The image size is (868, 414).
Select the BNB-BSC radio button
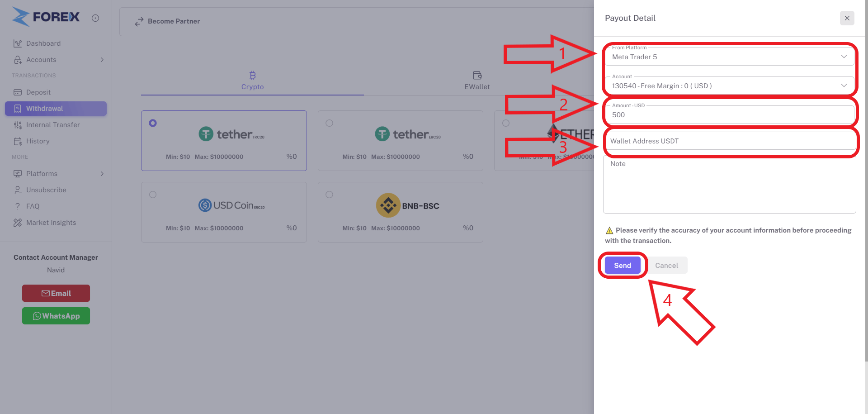[x=329, y=195]
